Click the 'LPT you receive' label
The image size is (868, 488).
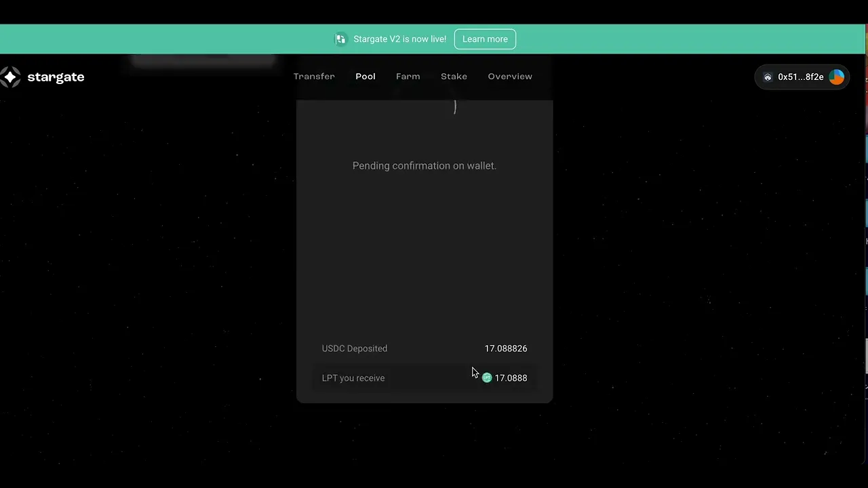(x=353, y=378)
